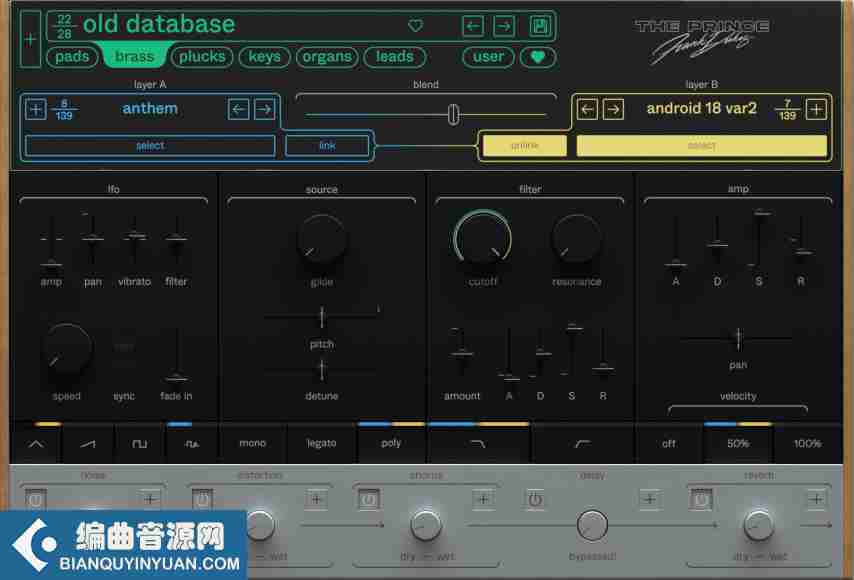854x580 pixels.
Task: Toggle reverb effect power button
Action: [701, 499]
